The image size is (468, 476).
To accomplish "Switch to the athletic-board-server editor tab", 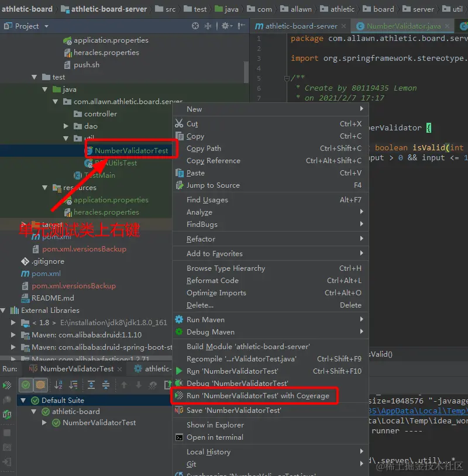I will [x=296, y=26].
